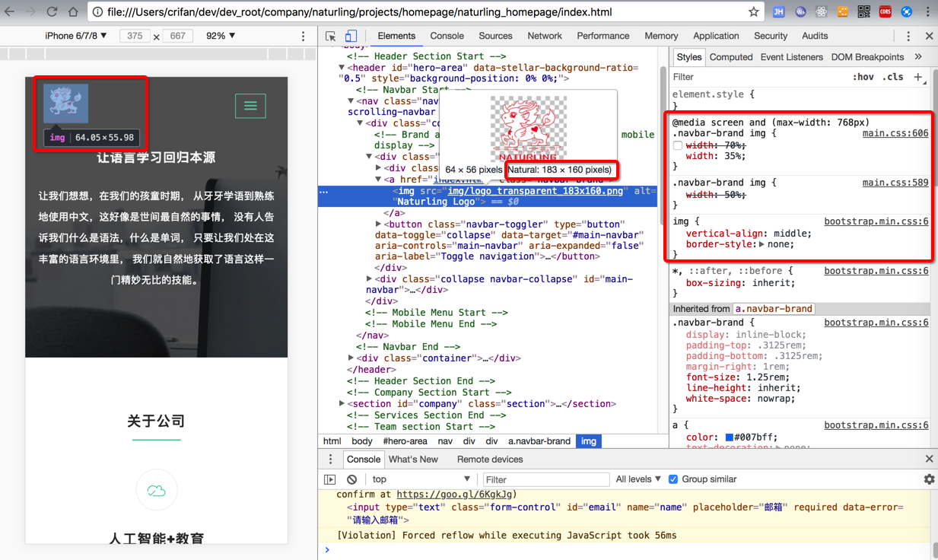The image size is (938, 560).
Task: Switch to the Sources tab
Action: click(495, 36)
